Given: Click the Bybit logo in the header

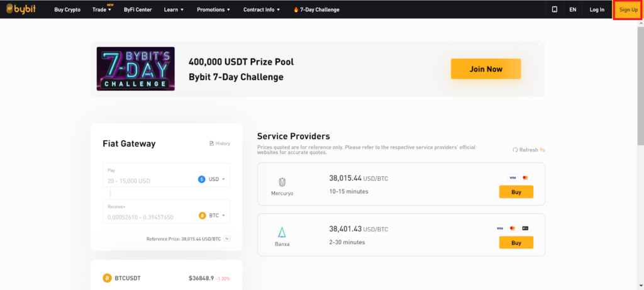Looking at the screenshot, I should pyautogui.click(x=23, y=9).
